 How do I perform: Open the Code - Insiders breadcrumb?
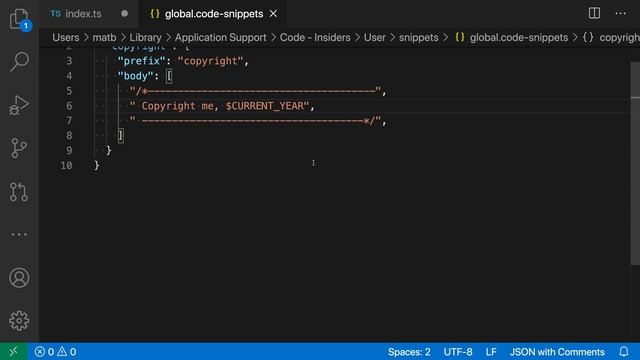[x=315, y=38]
